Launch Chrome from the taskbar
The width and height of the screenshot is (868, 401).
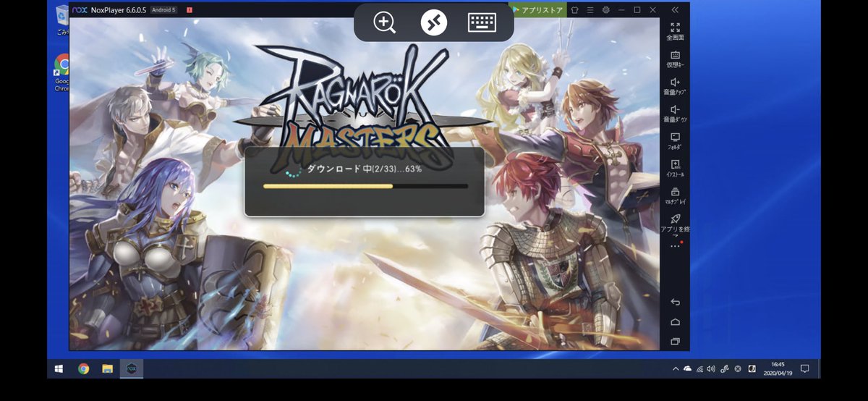tap(83, 368)
